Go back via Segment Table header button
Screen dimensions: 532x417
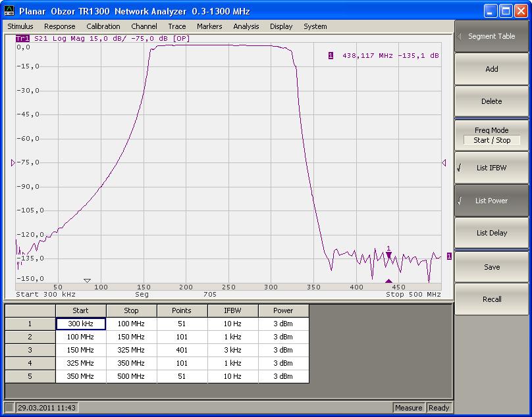click(x=491, y=36)
